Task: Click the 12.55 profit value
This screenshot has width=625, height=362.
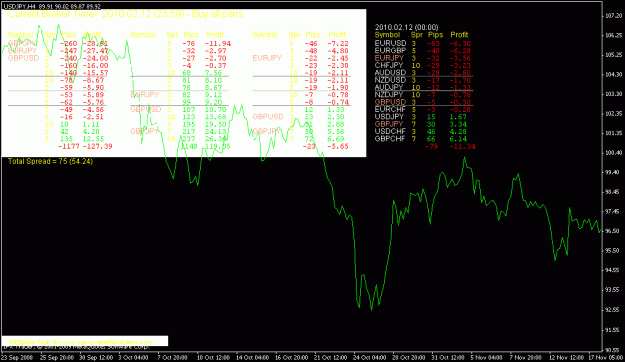Action: tap(93, 139)
